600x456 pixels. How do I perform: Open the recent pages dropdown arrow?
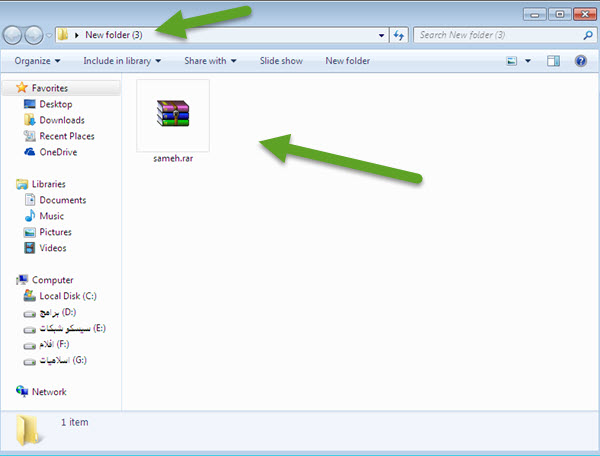(x=49, y=36)
